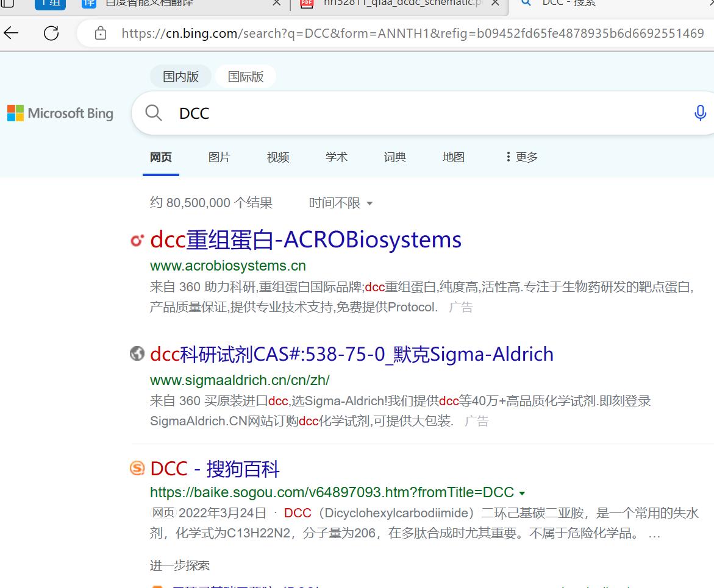This screenshot has height=588, width=714.
Task: Switch to the 词典 dictionary tab
Action: click(x=394, y=157)
